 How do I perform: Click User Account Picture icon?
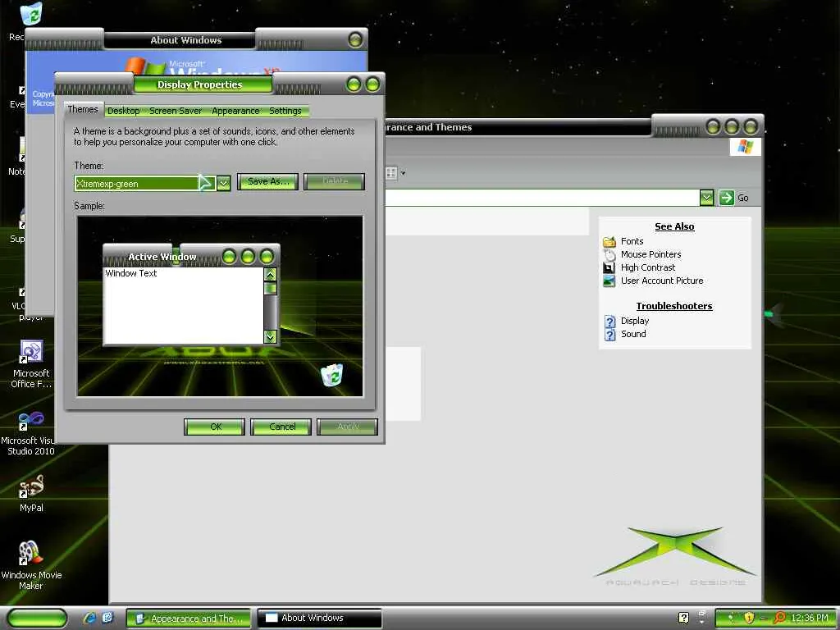[x=609, y=281]
